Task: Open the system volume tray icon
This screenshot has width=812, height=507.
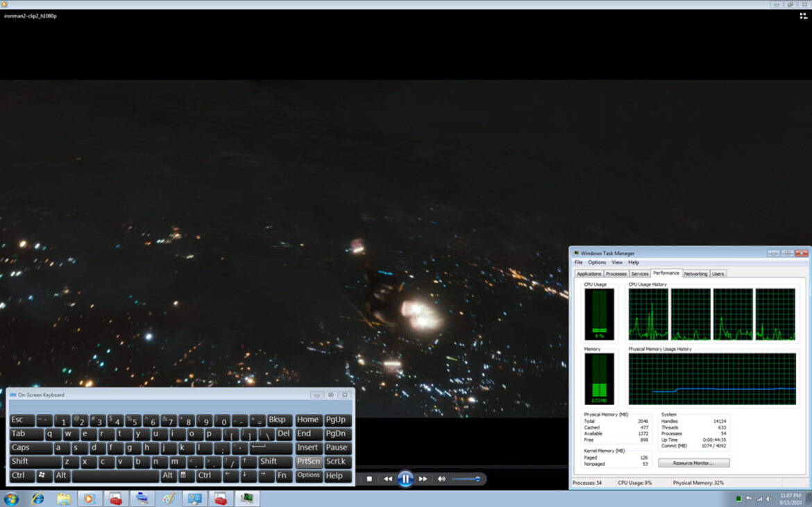Action: (x=769, y=499)
